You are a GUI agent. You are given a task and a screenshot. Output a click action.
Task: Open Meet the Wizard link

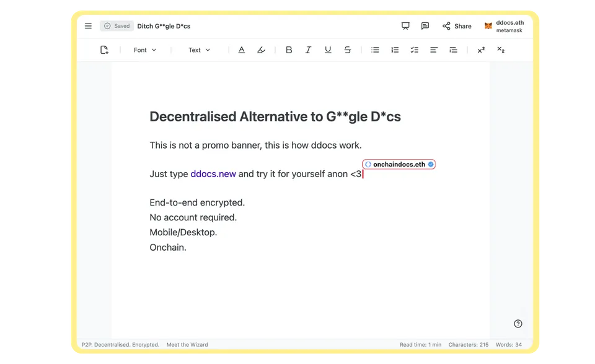click(x=187, y=345)
